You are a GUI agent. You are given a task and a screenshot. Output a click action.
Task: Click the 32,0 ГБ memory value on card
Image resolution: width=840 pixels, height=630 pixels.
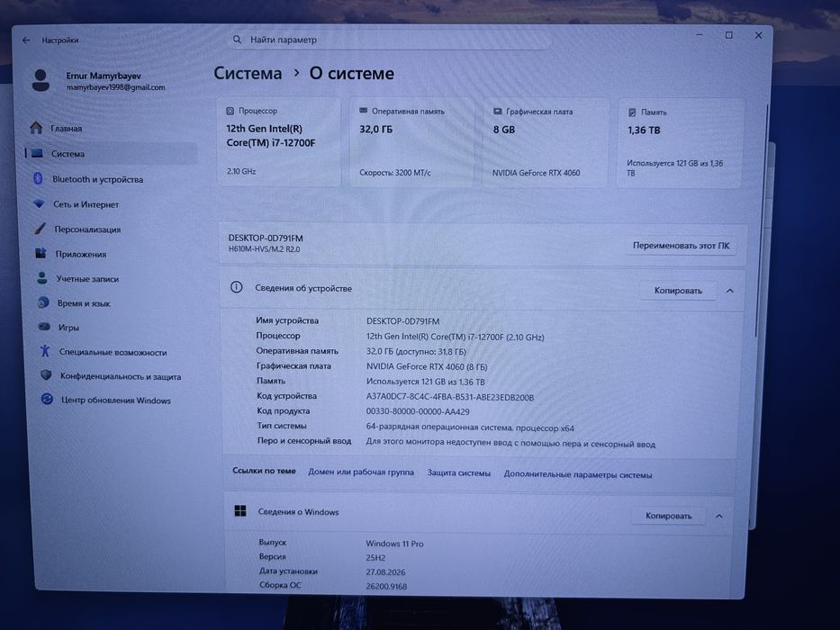(375, 129)
